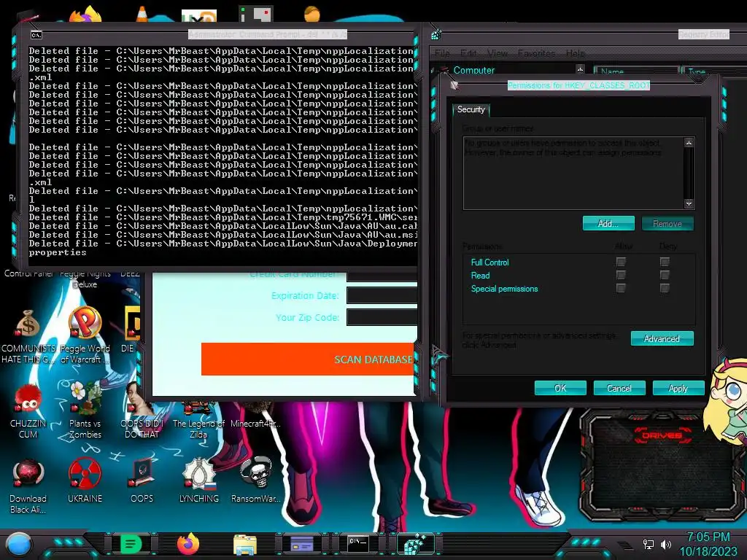Open Advanced permission settings
747x560 pixels.
662,338
